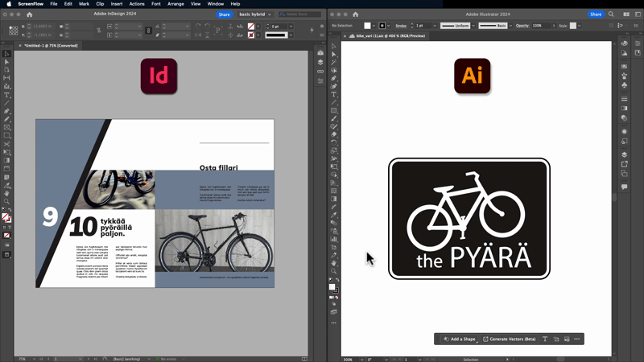Select the Rectangle Frame tool in InDesign

[x=6, y=128]
